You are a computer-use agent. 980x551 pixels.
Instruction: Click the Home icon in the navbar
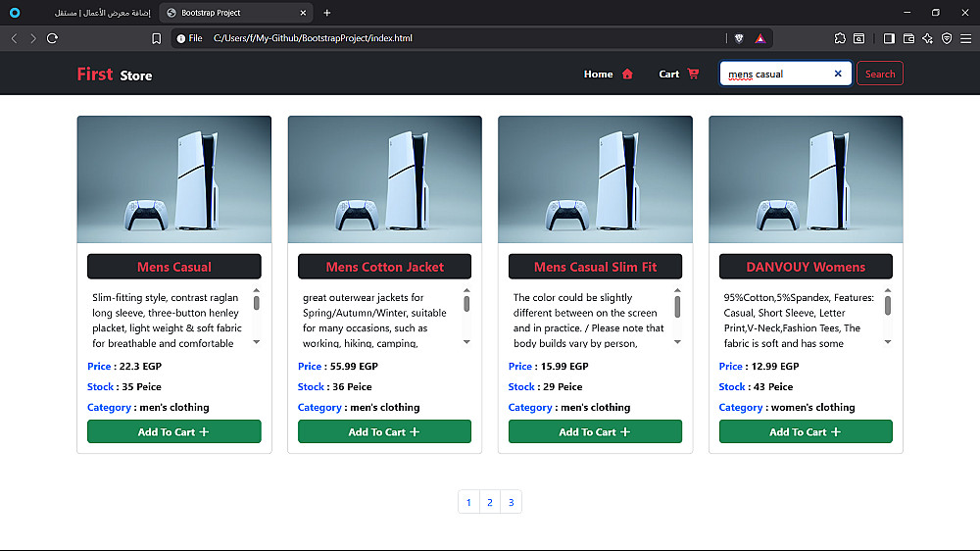627,74
